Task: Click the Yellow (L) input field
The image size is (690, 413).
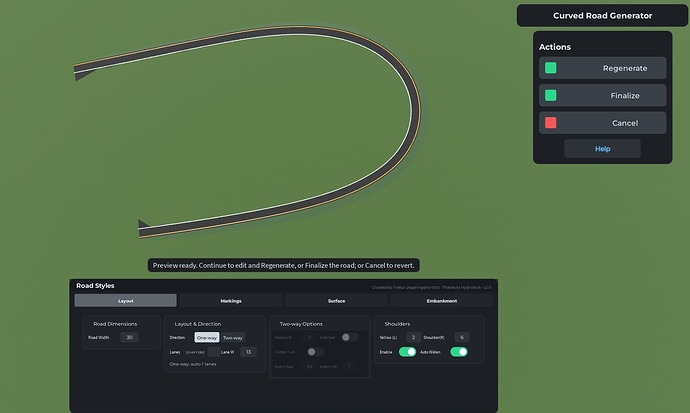Action: (x=413, y=337)
